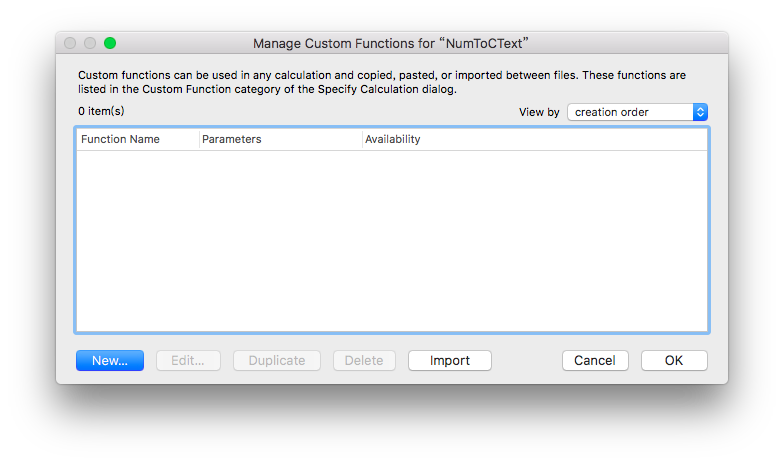Click the divider between Parameters and Availability
The image size is (784, 464).
[362, 139]
